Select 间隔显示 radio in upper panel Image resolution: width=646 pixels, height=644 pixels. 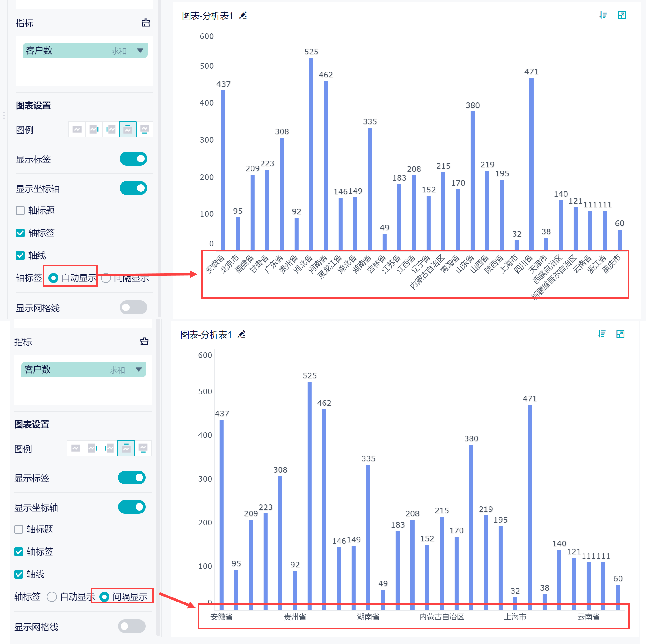[x=106, y=278]
